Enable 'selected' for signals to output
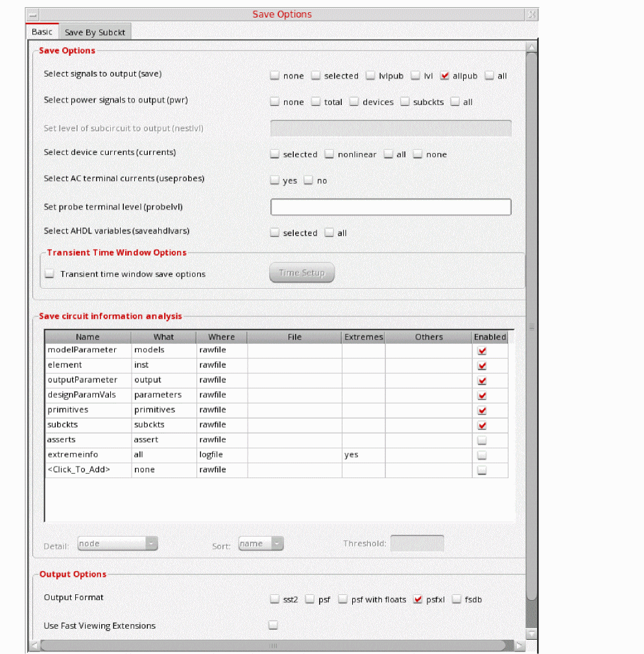The height and width of the screenshot is (654, 644). click(x=316, y=76)
